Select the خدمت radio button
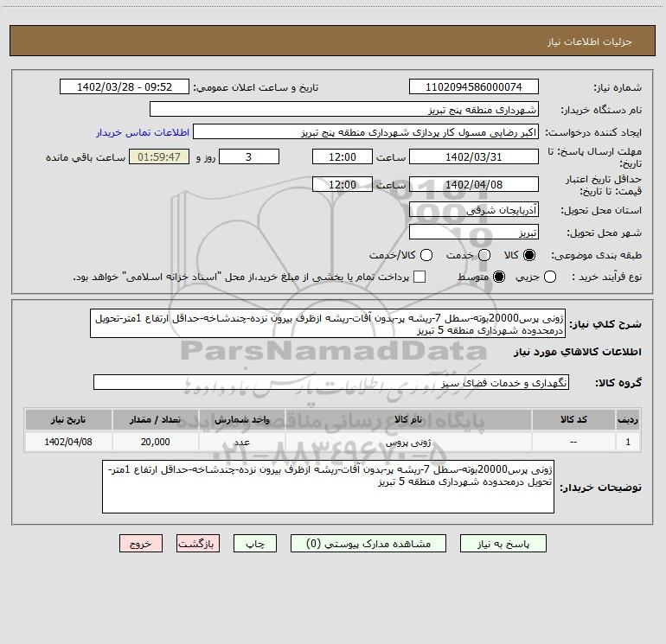Image resolution: width=666 pixels, height=644 pixels. point(484,255)
